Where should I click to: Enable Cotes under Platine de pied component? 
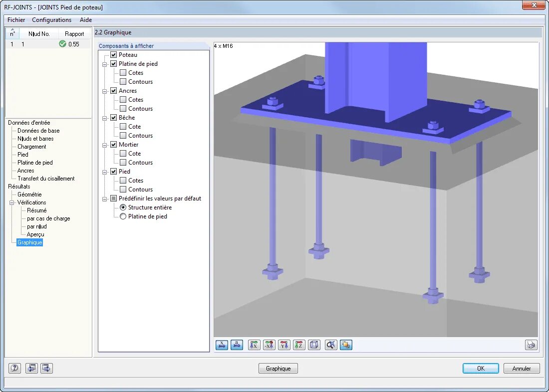pos(123,73)
